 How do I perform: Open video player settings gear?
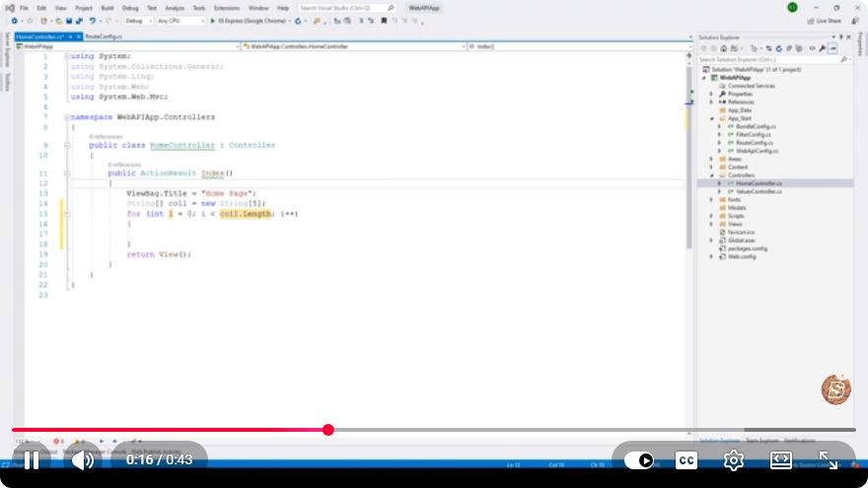click(734, 460)
